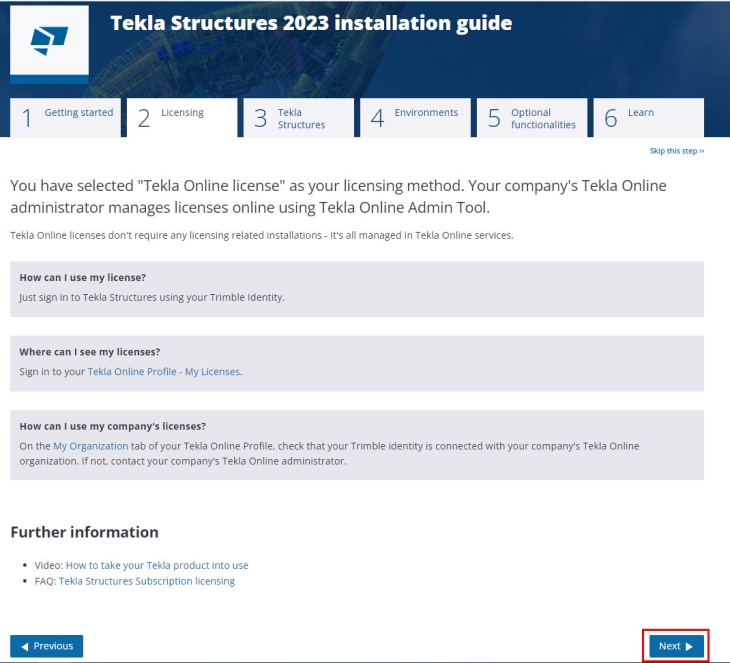This screenshot has width=730, height=663.
Task: Open the How to take your Tekla product into use video link
Action: pos(157,565)
